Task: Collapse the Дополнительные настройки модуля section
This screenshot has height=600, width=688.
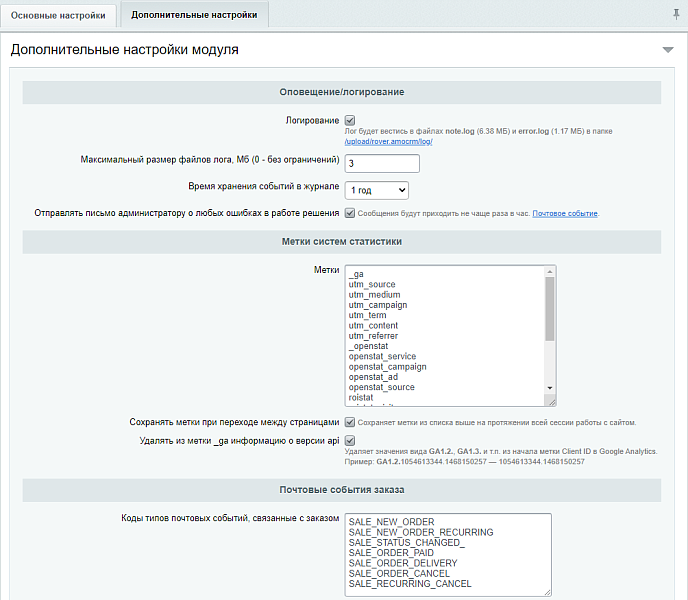Action: coord(667,49)
